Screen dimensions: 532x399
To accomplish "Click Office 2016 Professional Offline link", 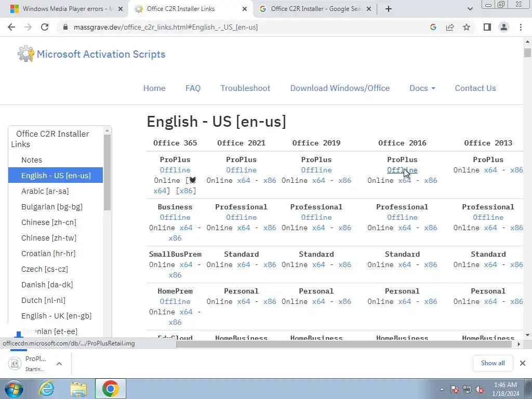I will click(402, 217).
